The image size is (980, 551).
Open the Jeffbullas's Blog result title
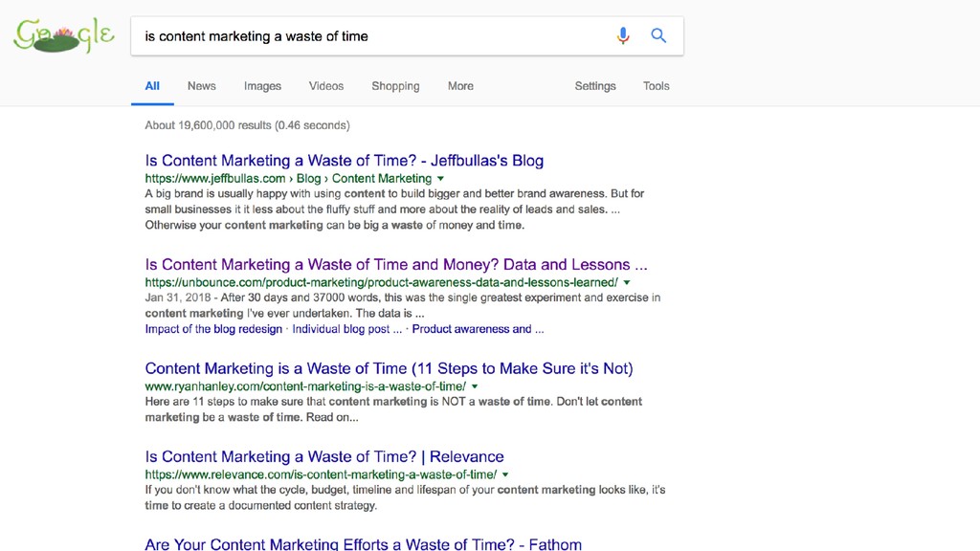pyautogui.click(x=345, y=161)
